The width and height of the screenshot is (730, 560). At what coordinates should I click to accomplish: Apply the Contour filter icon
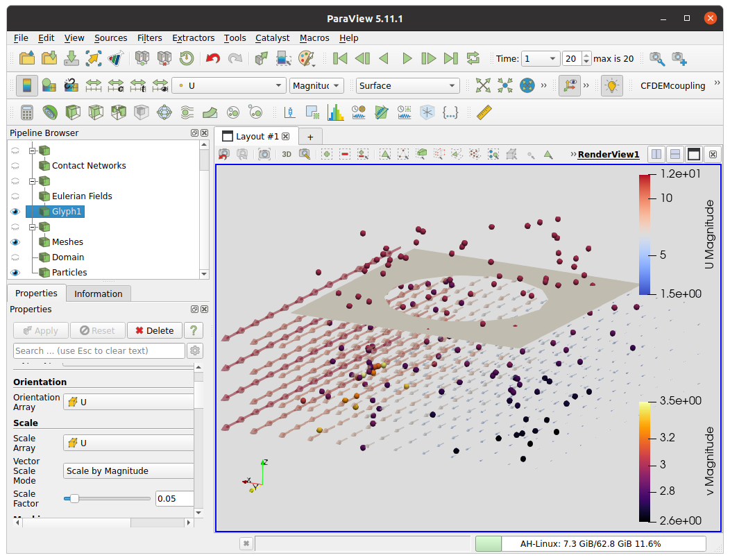point(49,112)
